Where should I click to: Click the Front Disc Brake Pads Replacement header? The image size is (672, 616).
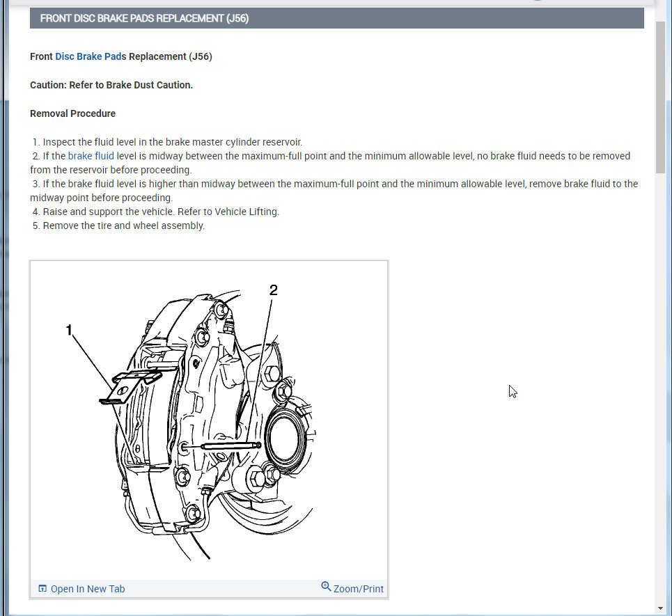[x=336, y=18]
